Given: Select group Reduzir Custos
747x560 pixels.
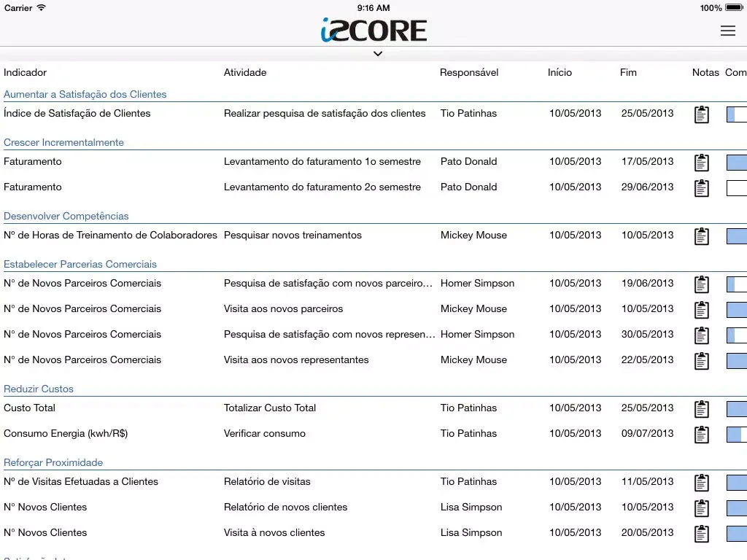Looking at the screenshot, I should 39,389.
